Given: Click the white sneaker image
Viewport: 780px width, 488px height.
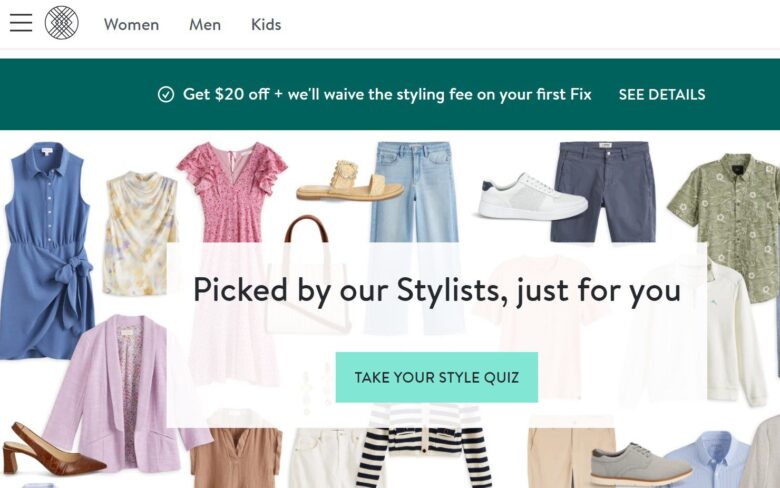Looking at the screenshot, I should (x=530, y=197).
